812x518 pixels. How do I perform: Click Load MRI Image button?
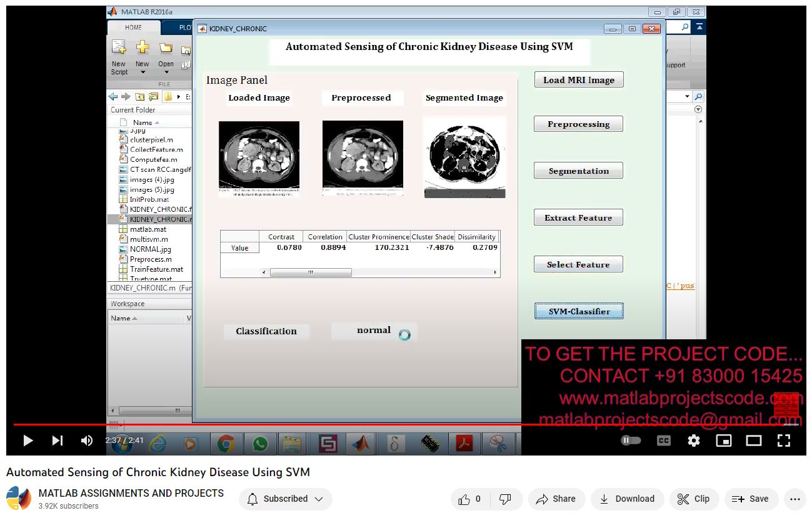pos(579,80)
